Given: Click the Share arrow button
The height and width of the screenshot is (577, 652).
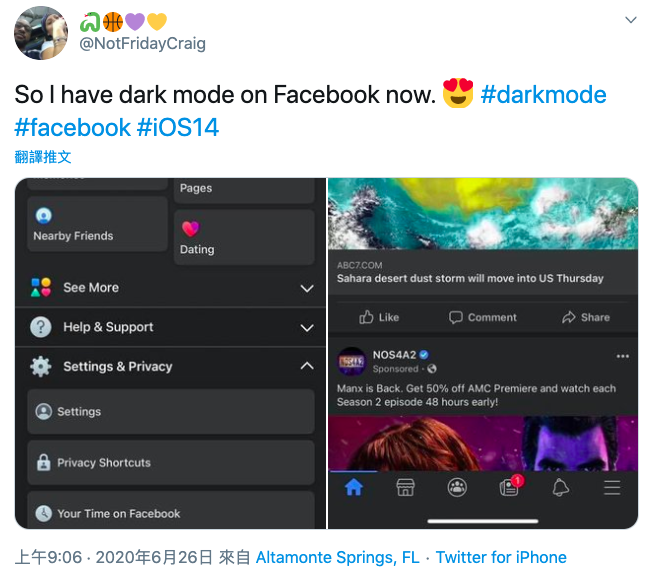Looking at the screenshot, I should click(585, 317).
